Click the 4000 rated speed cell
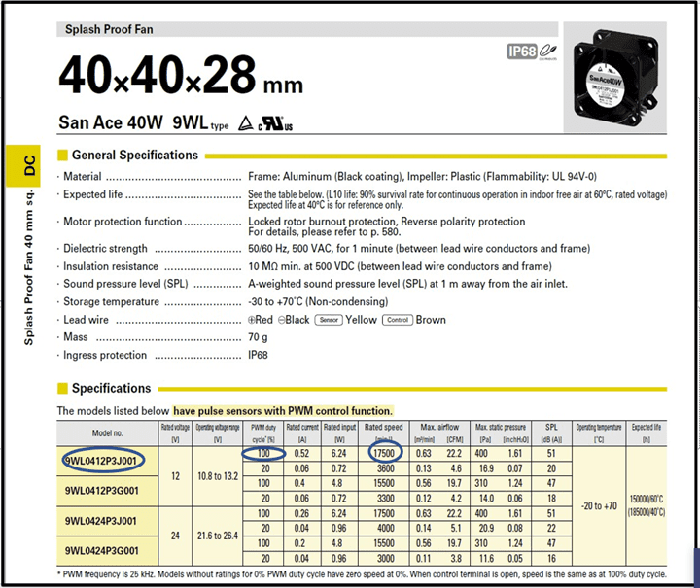Viewport: 700px width, 588px height. [x=386, y=528]
